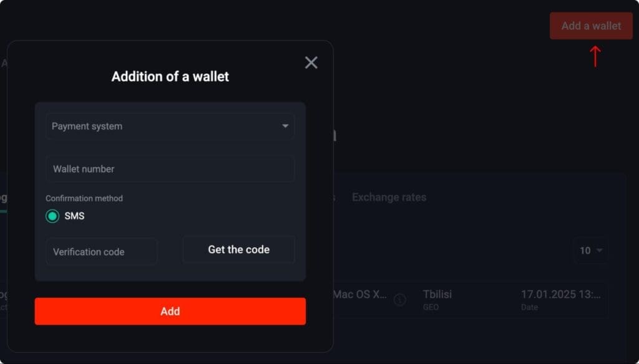Screen dimensions: 639x364
Task: Click Add a wallet in the top right corner
Action: tap(590, 26)
